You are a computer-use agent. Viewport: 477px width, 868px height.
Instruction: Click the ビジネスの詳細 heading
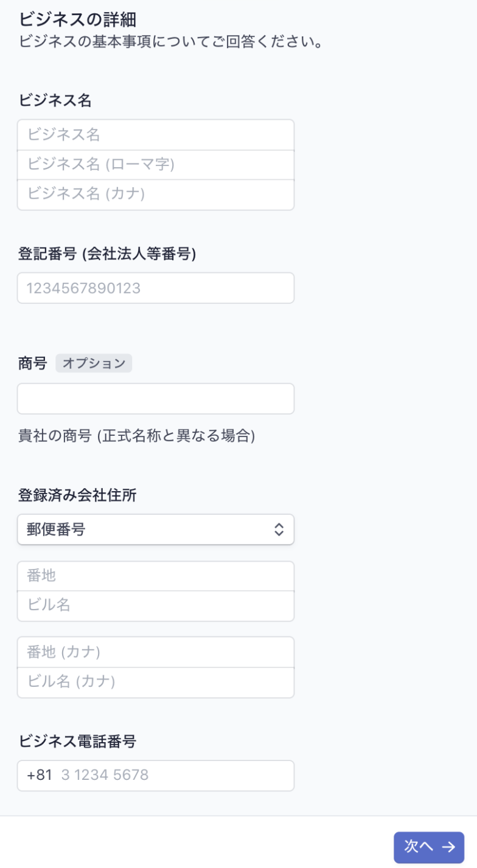click(x=77, y=19)
